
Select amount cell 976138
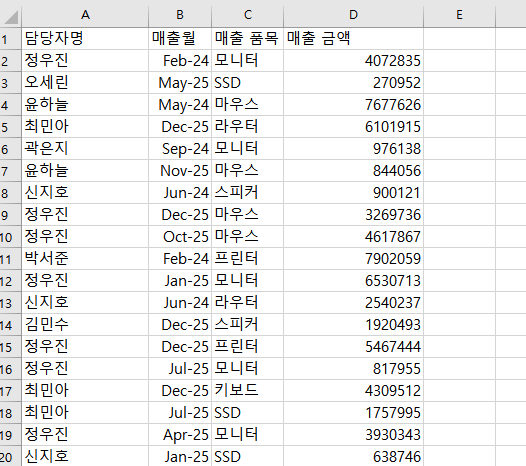[353, 149]
